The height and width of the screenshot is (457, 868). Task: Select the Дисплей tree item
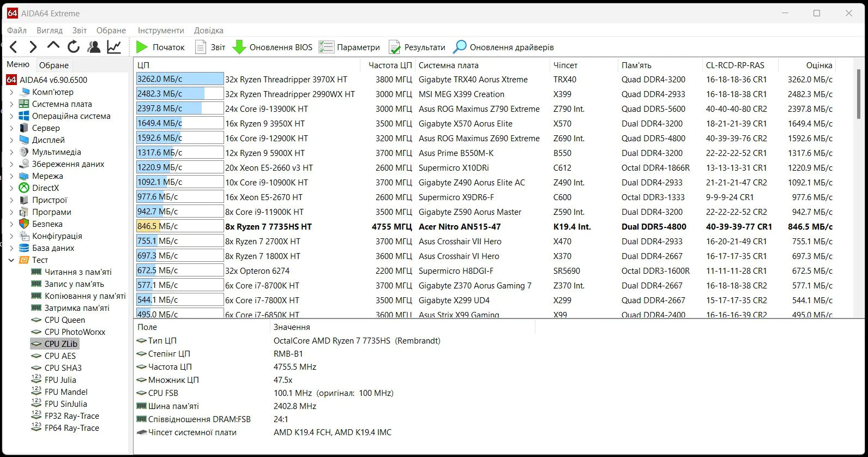click(x=48, y=140)
